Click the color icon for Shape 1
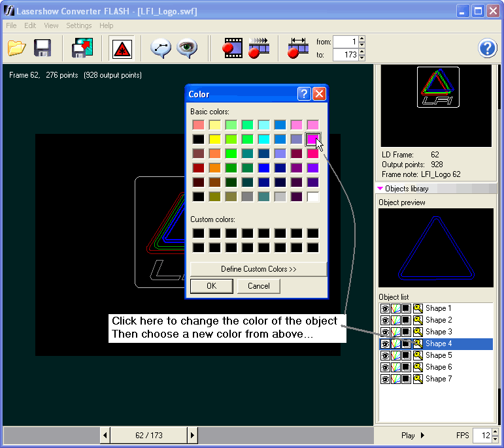The image size is (504, 448). coord(395,308)
